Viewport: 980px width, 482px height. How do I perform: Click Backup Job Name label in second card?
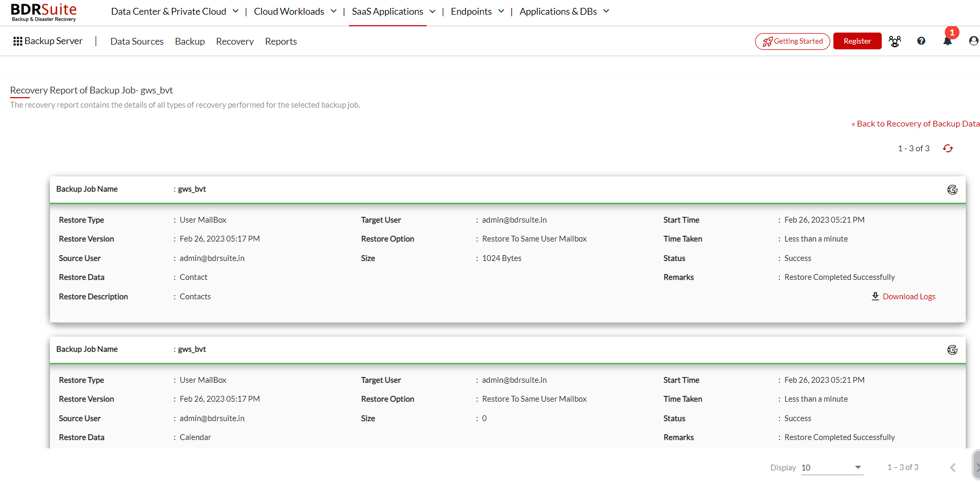pos(87,349)
